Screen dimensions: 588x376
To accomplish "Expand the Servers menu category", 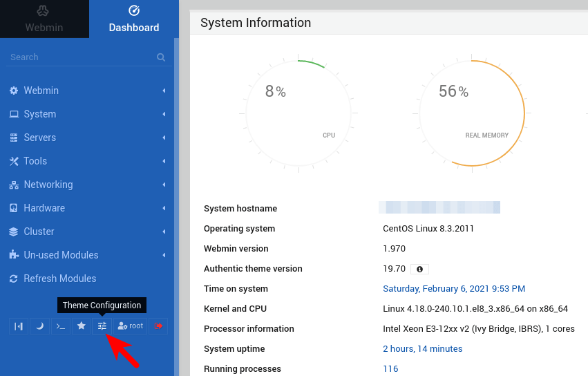I will pos(40,138).
